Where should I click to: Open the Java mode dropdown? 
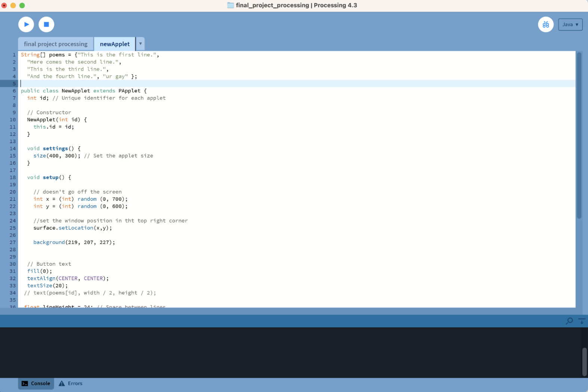click(x=570, y=25)
